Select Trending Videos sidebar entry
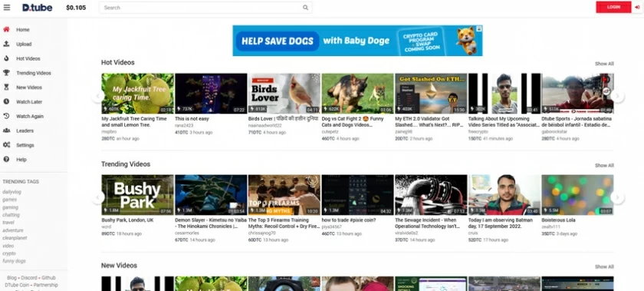 (x=34, y=73)
